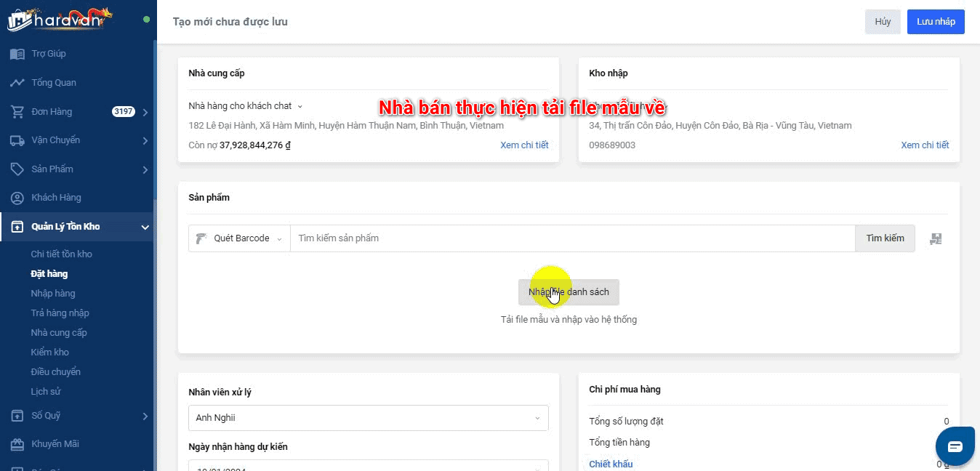
Task: Click the Lưu nháp button
Action: [x=936, y=22]
